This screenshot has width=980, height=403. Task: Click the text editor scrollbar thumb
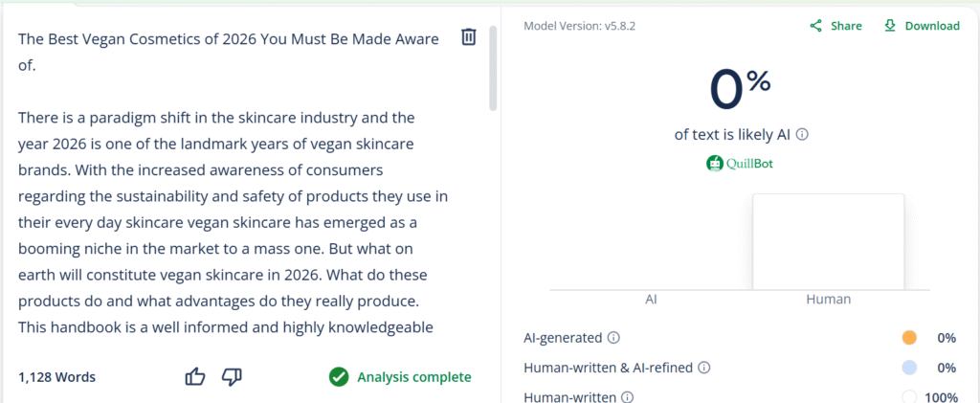[493, 67]
